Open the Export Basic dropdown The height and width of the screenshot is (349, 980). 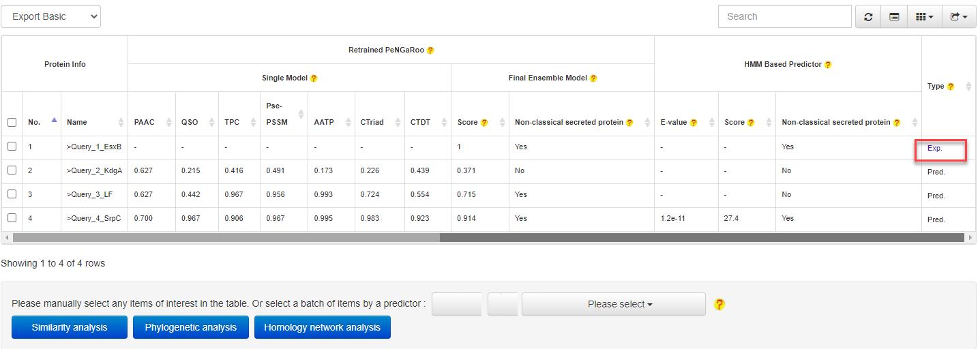point(51,17)
